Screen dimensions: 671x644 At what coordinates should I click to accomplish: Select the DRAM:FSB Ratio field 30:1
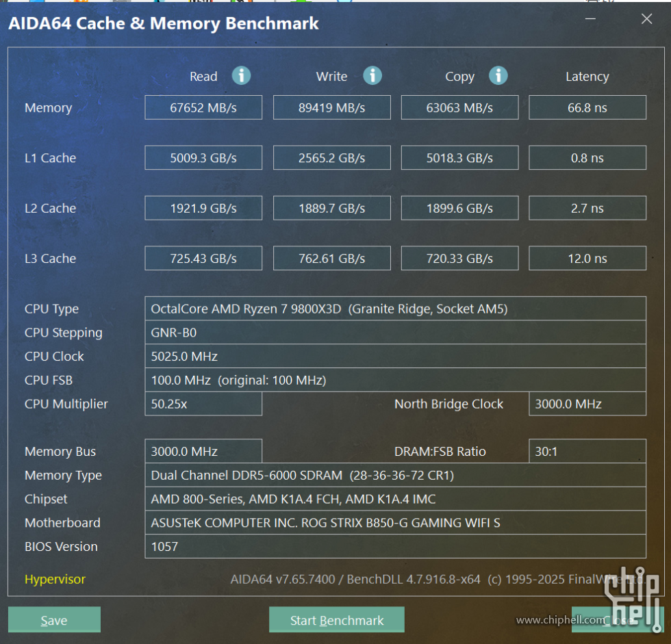coord(587,451)
